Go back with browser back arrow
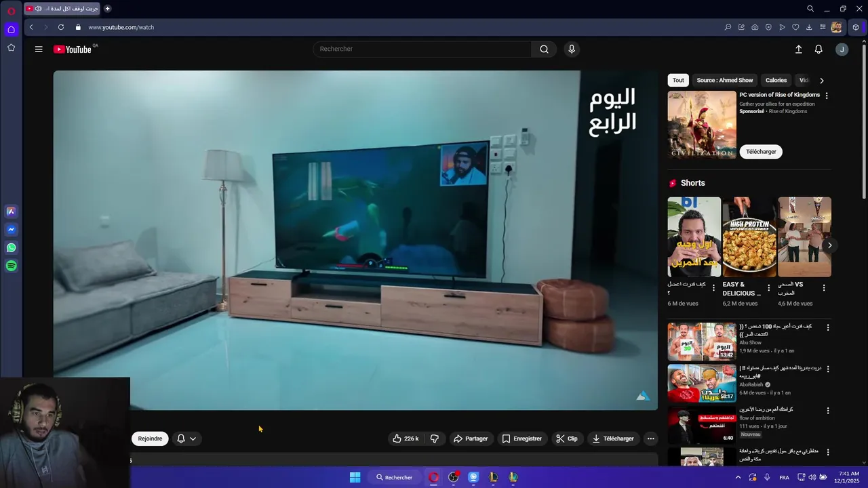This screenshot has height=488, width=868. pyautogui.click(x=31, y=27)
